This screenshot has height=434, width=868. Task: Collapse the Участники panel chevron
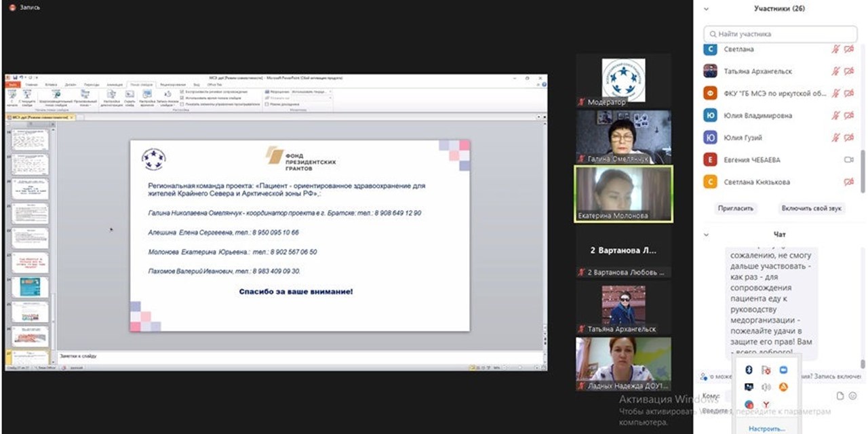coord(707,9)
